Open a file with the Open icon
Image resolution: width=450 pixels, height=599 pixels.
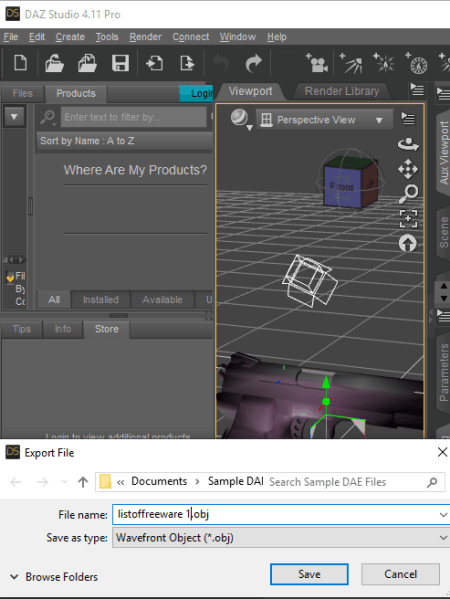(x=54, y=63)
